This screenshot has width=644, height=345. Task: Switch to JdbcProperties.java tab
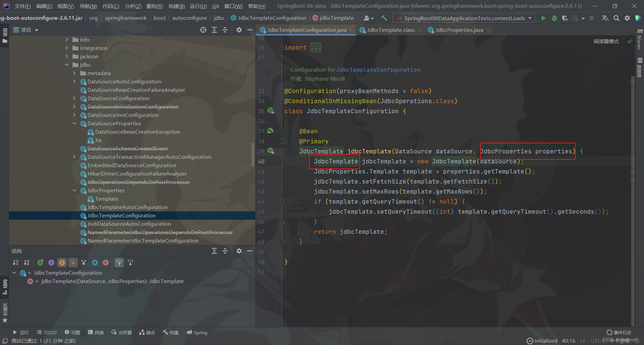[459, 30]
